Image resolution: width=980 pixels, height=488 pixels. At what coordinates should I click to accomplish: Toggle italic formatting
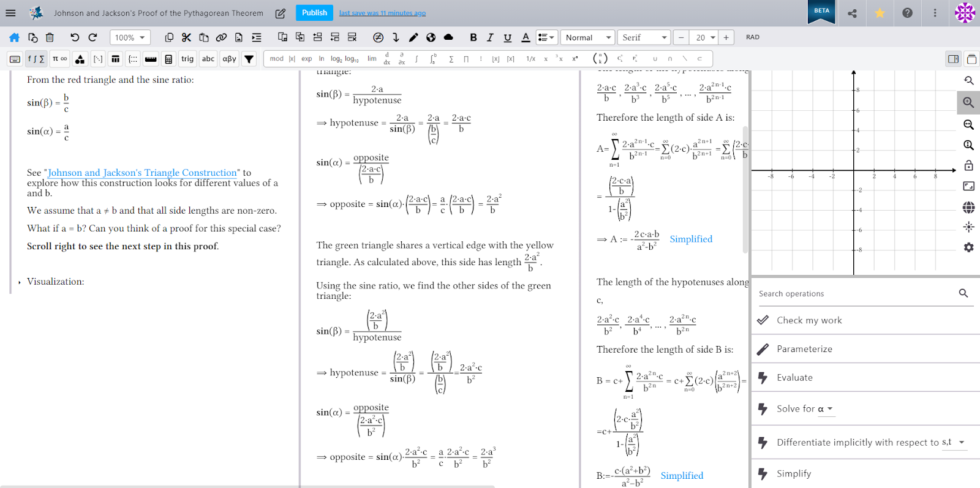[x=490, y=37]
